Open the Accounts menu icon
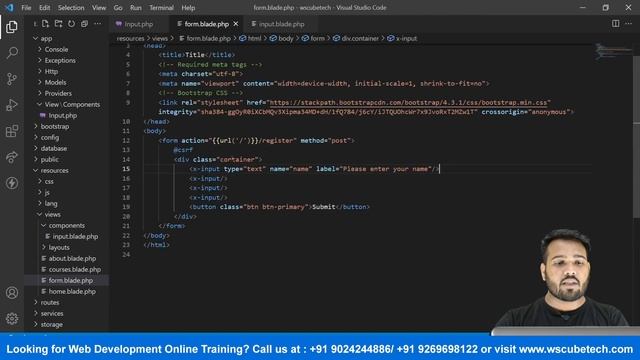 (x=12, y=293)
